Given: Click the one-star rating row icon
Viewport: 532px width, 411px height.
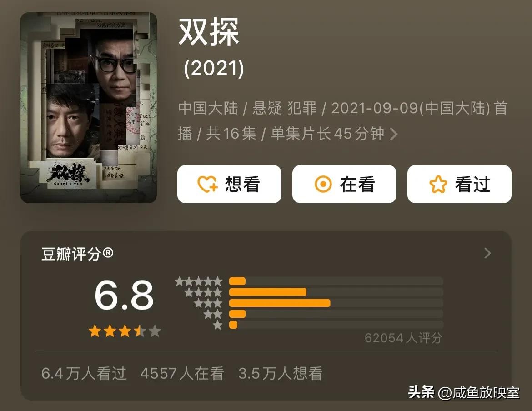Looking at the screenshot, I should point(218,325).
